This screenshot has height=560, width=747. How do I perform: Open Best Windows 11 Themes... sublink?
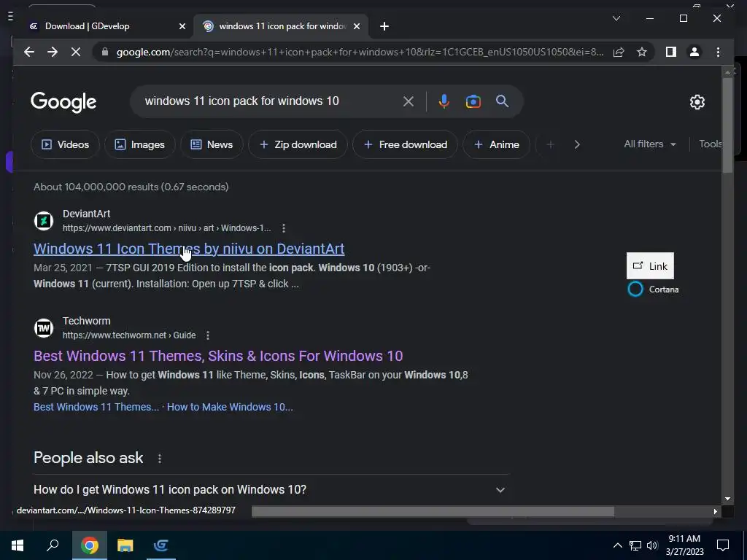(96, 407)
